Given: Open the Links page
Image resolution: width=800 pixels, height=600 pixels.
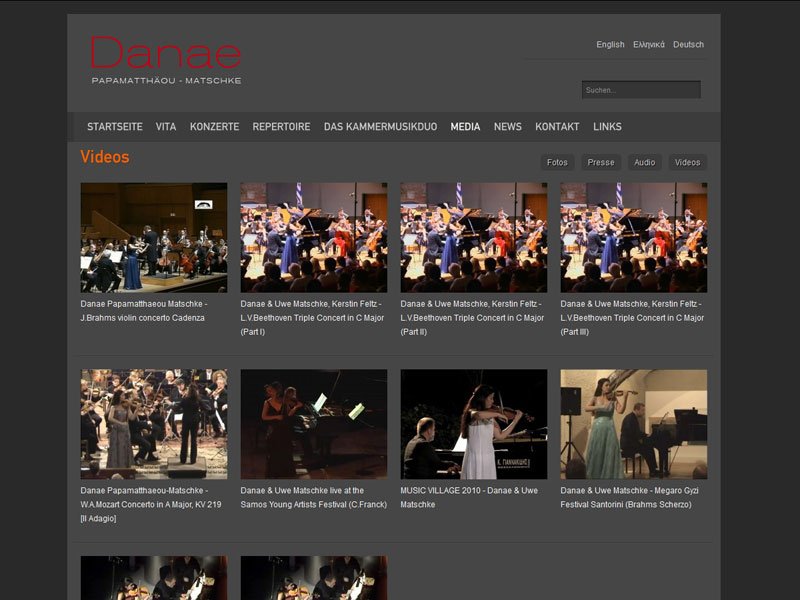Looking at the screenshot, I should click(607, 127).
